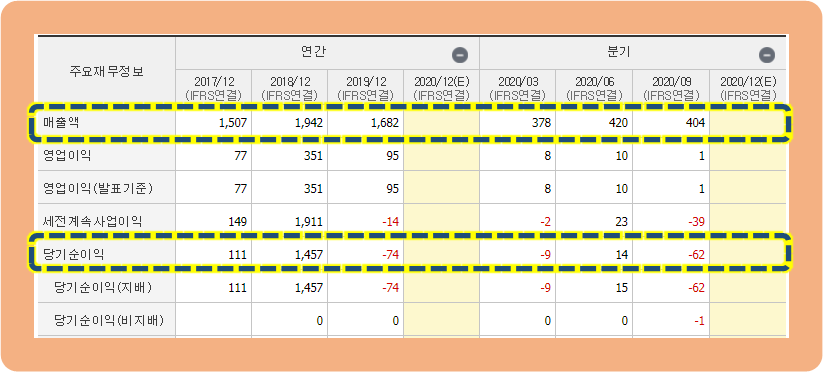
Task: Click 1,457 in the 당기순이익(지배) row
Action: tap(309, 288)
